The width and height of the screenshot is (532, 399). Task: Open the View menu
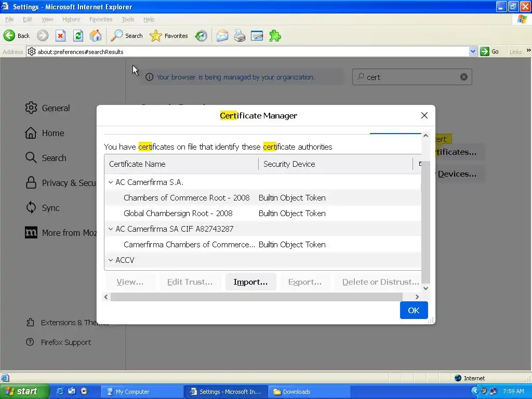[47, 19]
